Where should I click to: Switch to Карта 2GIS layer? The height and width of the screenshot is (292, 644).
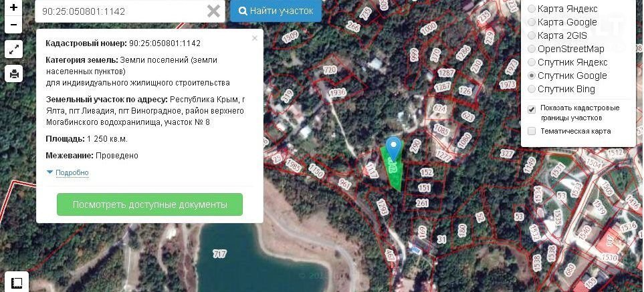[532, 35]
